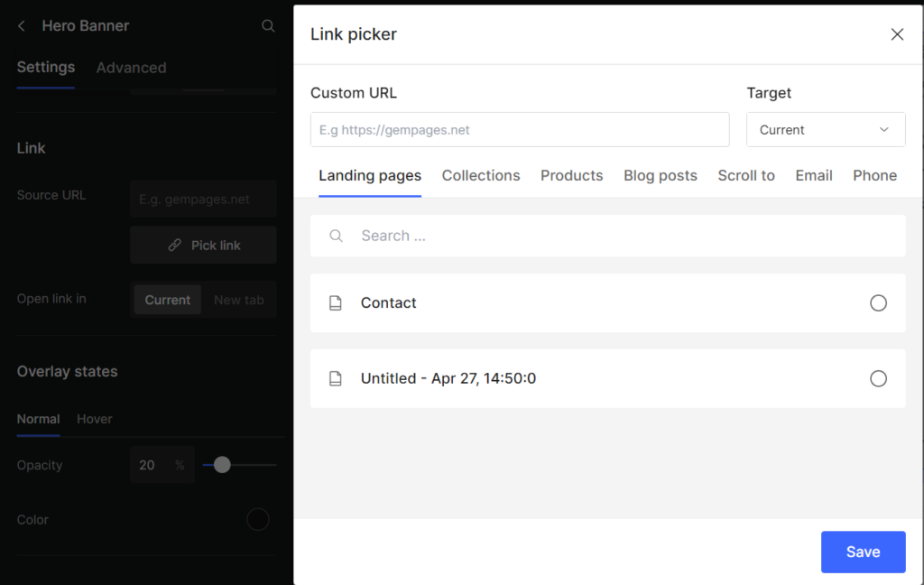Switch to the Collections tab
This screenshot has height=585, width=924.
tap(481, 176)
